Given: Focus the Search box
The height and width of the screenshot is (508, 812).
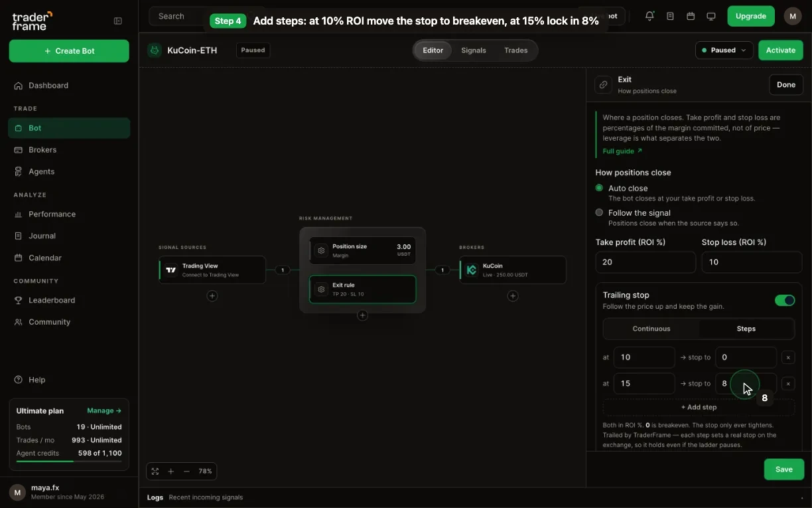Looking at the screenshot, I should [178, 16].
